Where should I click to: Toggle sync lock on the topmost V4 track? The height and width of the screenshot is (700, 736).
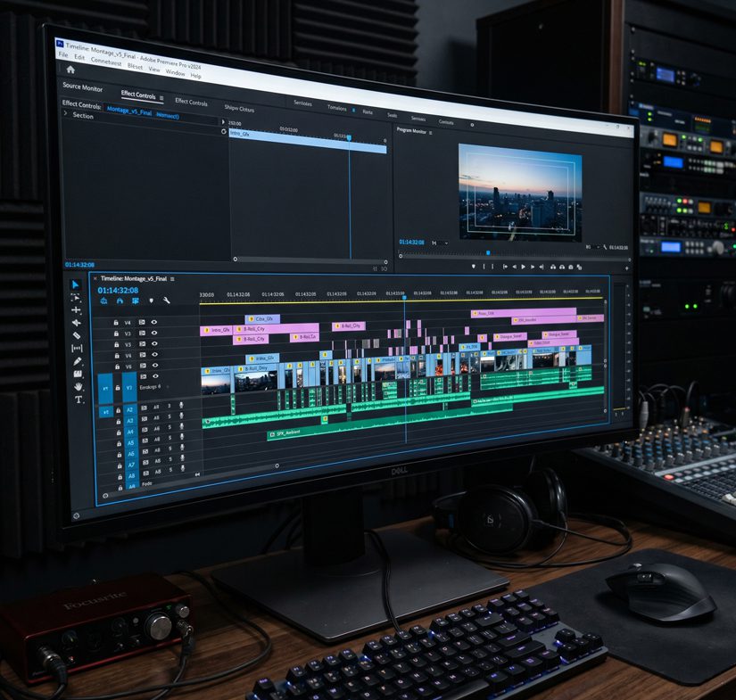tap(142, 322)
